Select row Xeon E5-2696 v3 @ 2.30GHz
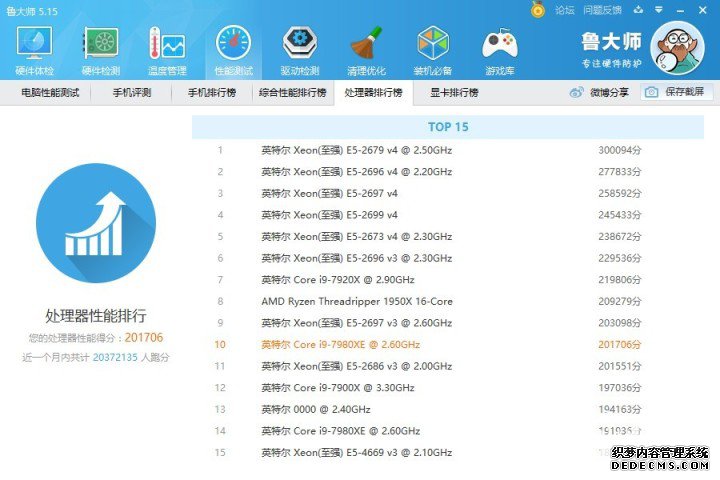Image resolution: width=720 pixels, height=480 pixels. [448, 258]
